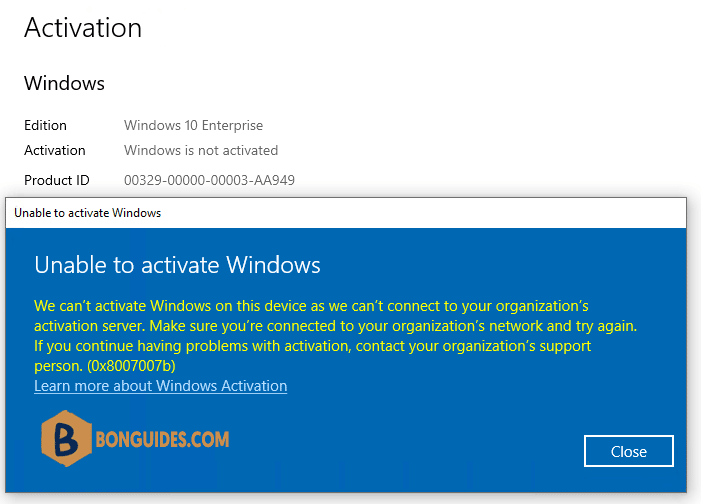This screenshot has height=504, width=701.
Task: Click the Unable to activate Windows title bar
Action: (x=346, y=213)
